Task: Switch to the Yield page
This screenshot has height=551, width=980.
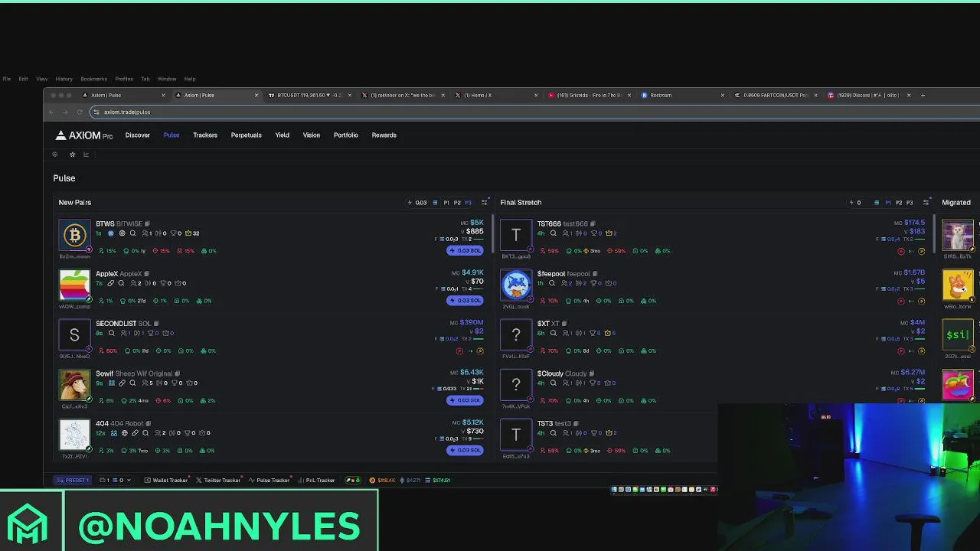Action: click(283, 135)
